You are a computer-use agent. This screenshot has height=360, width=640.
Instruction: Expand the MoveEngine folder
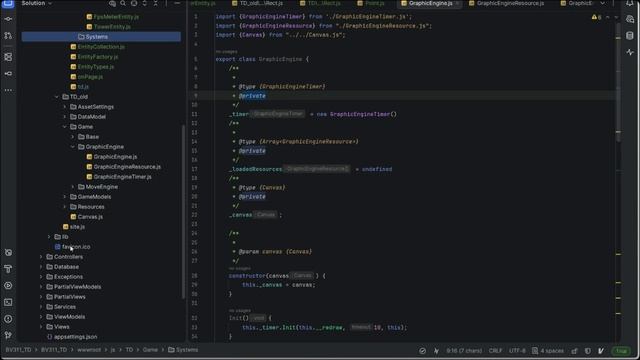click(73, 187)
